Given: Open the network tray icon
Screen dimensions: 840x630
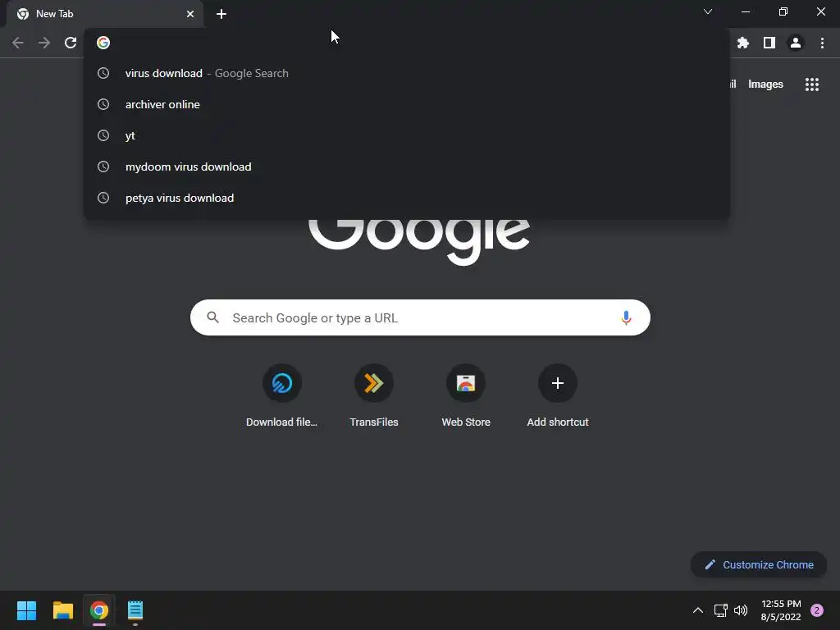Looking at the screenshot, I should click(720, 610).
